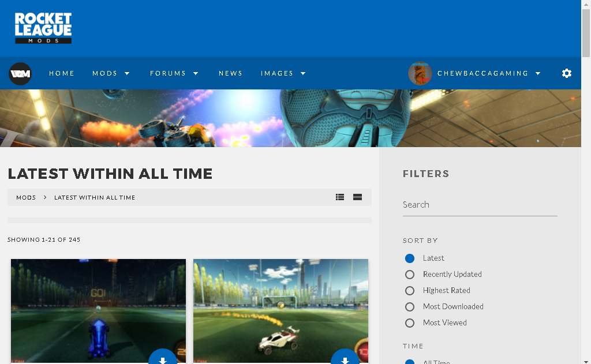
Task: Open the Forums menu item
Action: (x=168, y=73)
